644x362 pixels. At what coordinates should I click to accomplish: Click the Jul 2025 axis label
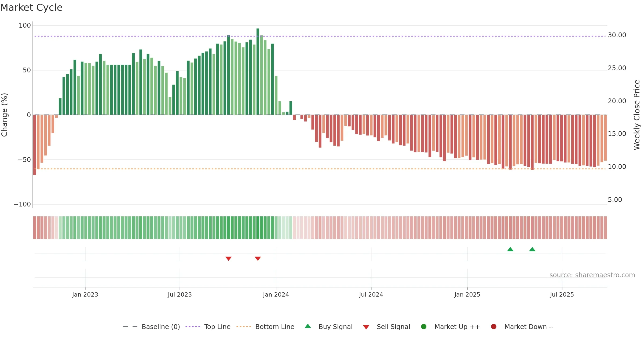[562, 294]
